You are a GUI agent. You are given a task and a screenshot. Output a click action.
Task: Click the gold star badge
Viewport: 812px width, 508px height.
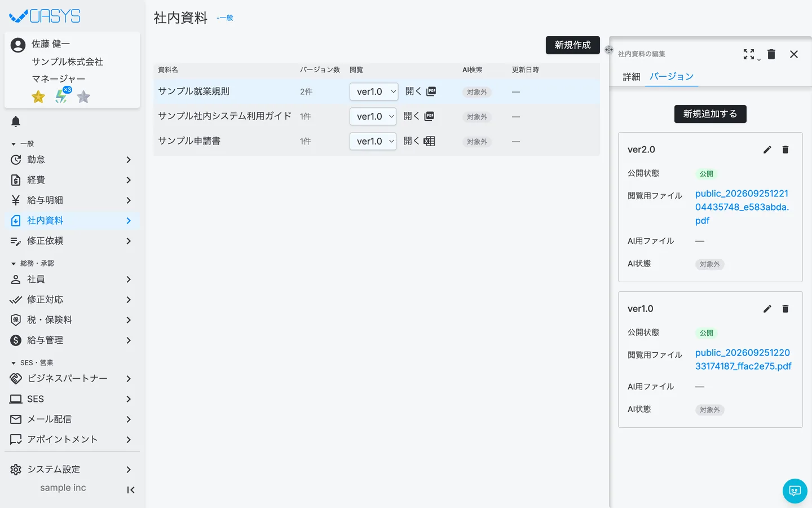click(x=38, y=97)
